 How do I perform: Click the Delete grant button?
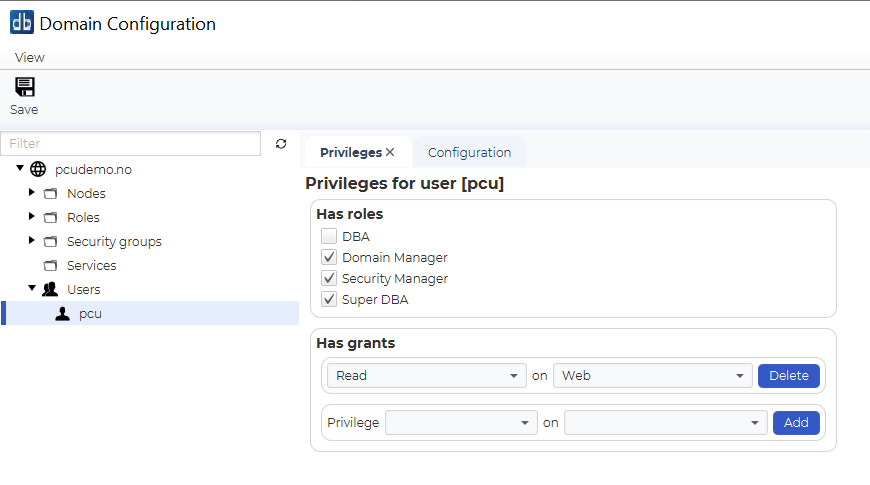pos(788,376)
